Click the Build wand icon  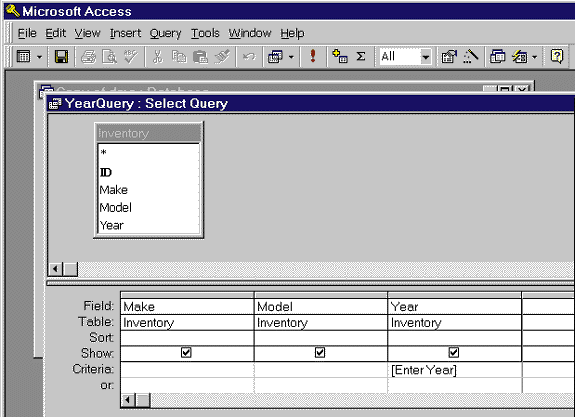pyautogui.click(x=471, y=56)
